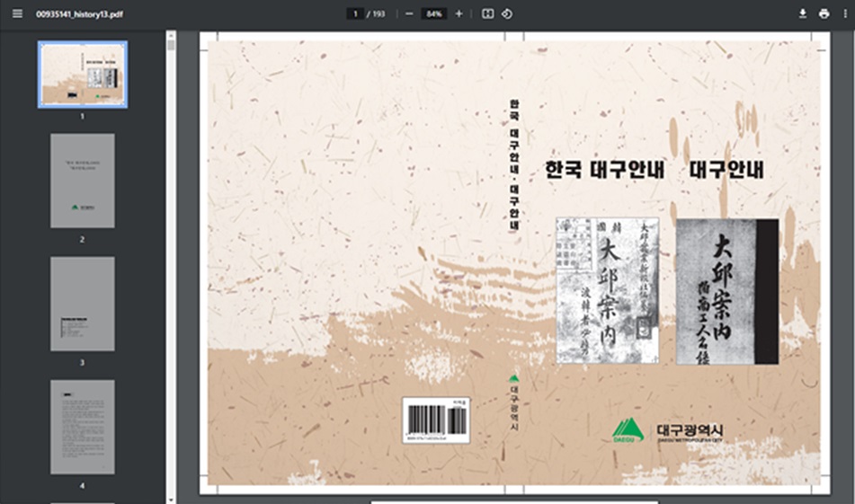Select page 1 thumbnail
Image resolution: width=855 pixels, height=504 pixels.
point(82,75)
